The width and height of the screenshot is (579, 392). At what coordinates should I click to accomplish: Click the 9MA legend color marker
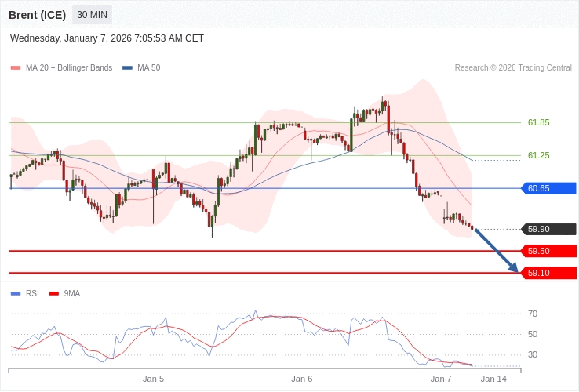click(53, 294)
